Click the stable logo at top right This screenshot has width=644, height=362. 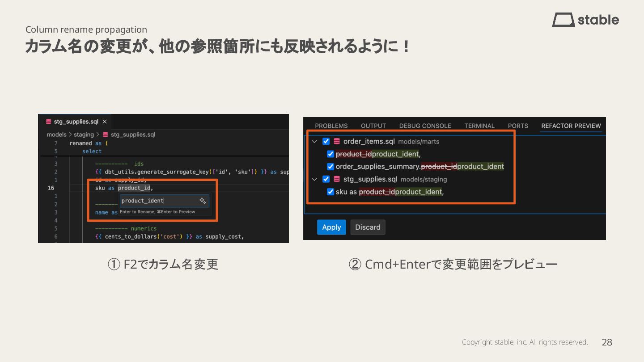[585, 20]
